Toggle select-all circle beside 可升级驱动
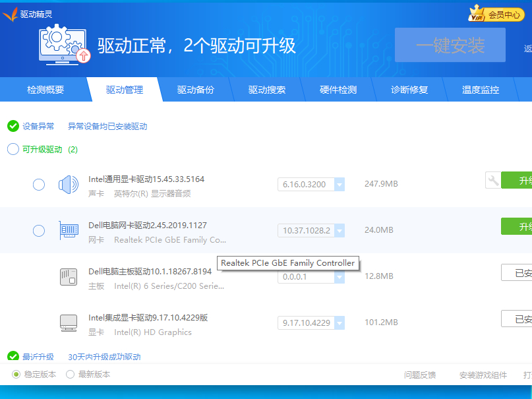This screenshot has width=532, height=399. tap(13, 149)
